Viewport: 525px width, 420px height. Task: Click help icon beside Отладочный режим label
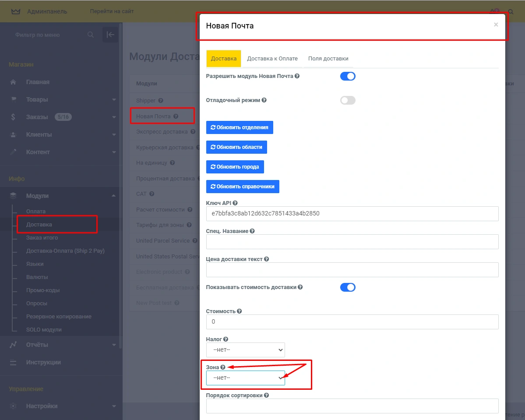click(x=264, y=100)
